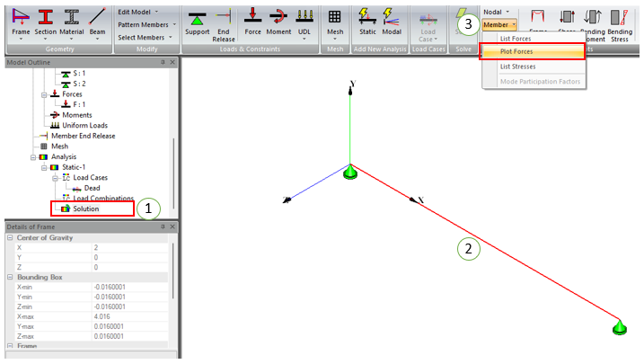Collapse the Center of Gravity section
Viewport: 644px width, 364px height.
click(9, 237)
